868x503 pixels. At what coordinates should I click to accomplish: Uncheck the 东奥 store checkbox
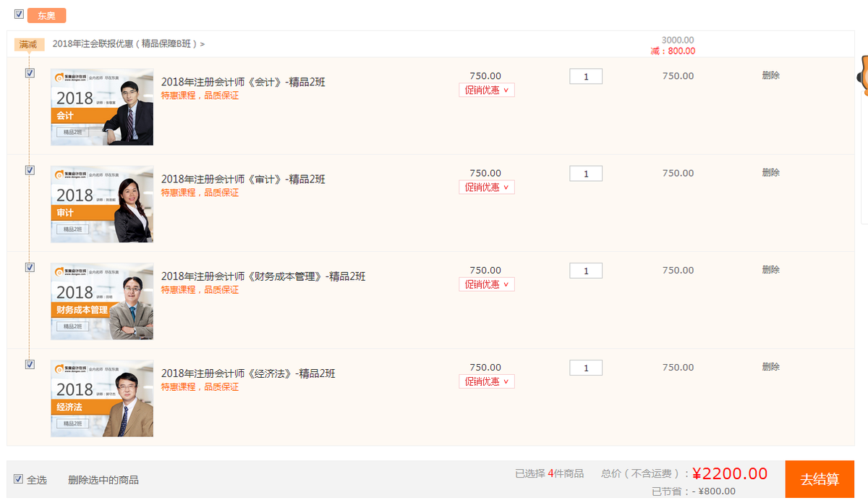tap(19, 14)
